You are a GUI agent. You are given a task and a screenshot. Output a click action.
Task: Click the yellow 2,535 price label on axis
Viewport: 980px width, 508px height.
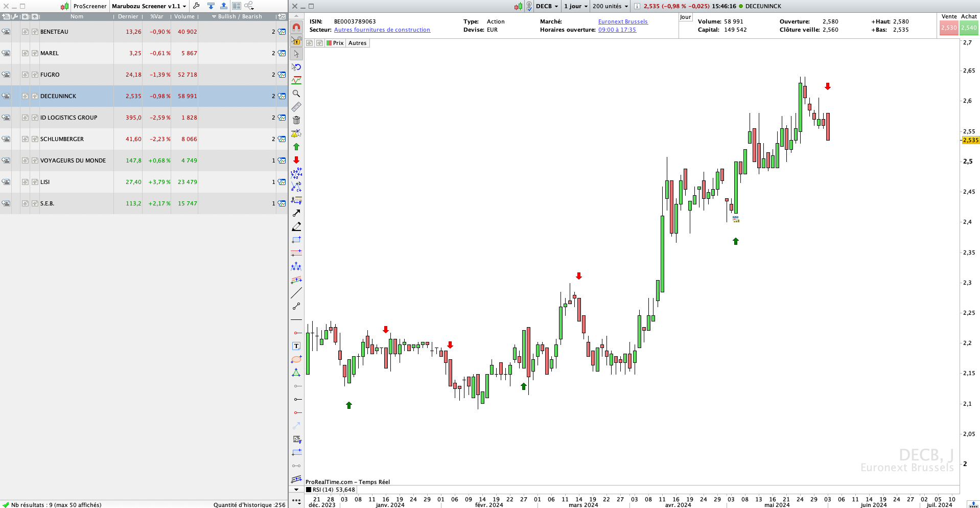pyautogui.click(x=970, y=140)
